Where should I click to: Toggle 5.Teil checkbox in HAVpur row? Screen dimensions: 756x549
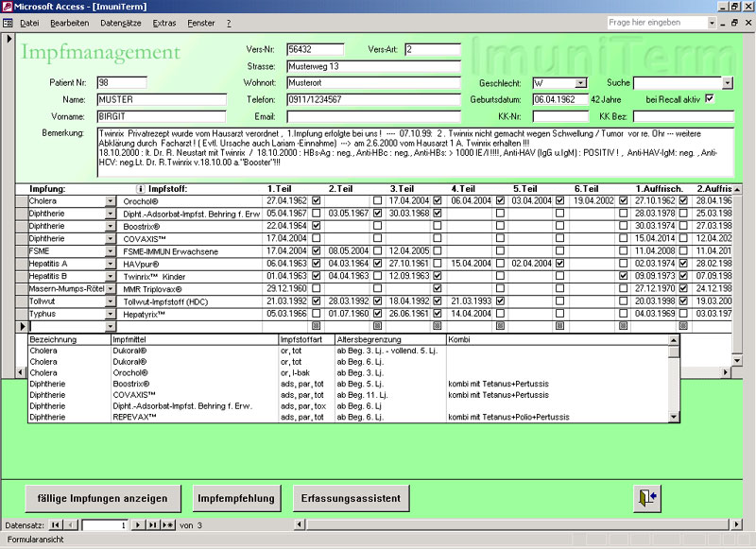pos(559,264)
